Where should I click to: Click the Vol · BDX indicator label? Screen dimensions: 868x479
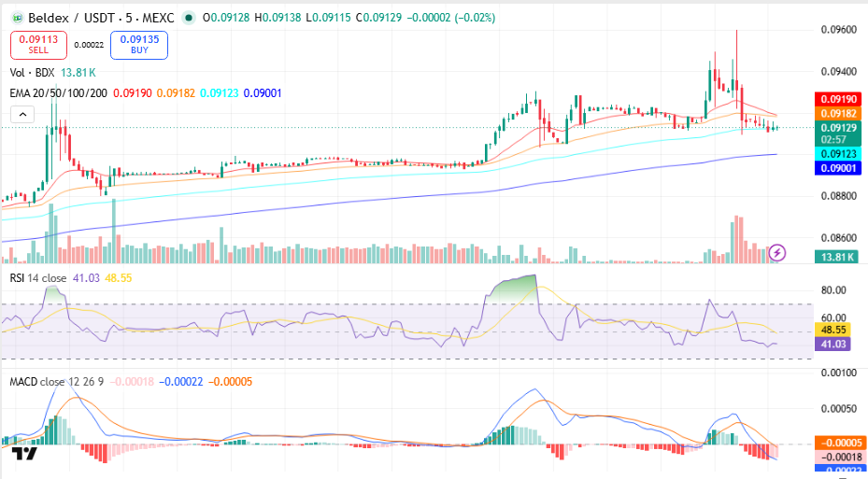tap(32, 73)
